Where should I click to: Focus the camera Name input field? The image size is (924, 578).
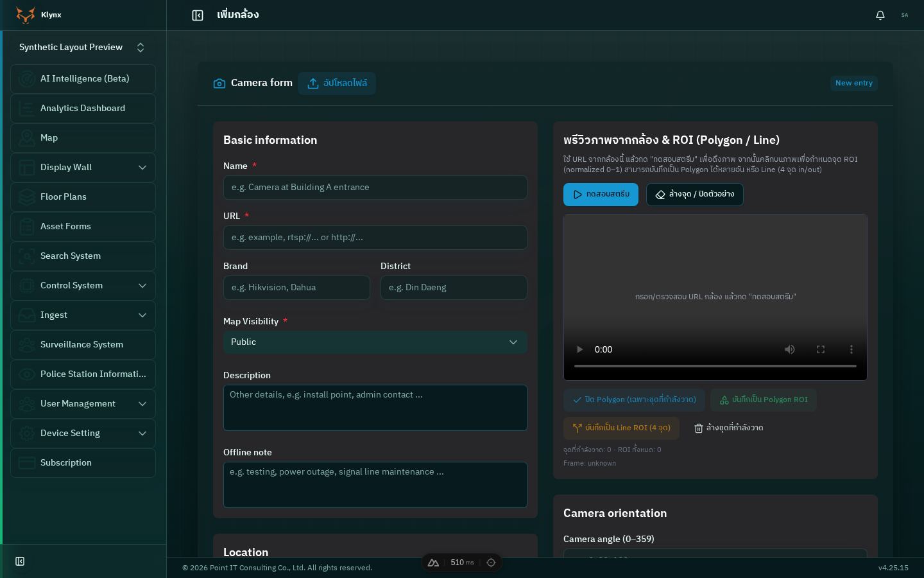click(x=375, y=188)
